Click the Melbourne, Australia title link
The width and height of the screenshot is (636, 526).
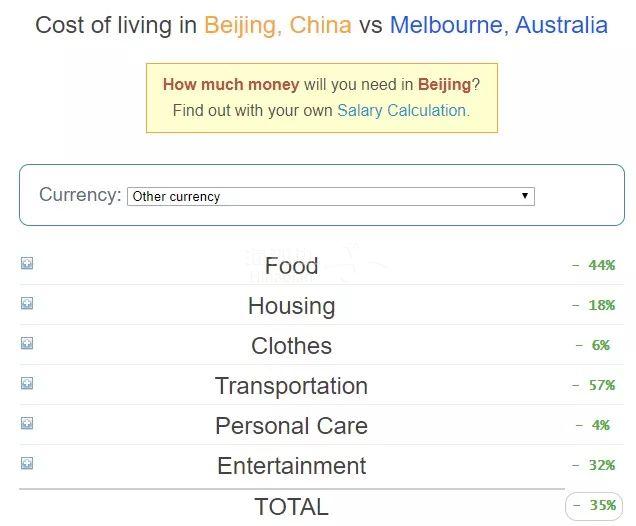tap(499, 25)
